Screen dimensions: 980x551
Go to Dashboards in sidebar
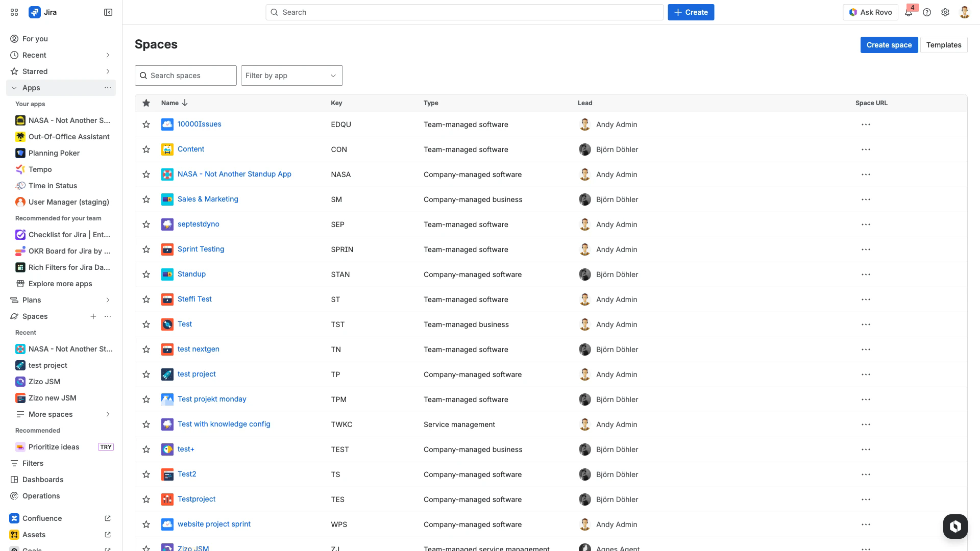click(43, 480)
